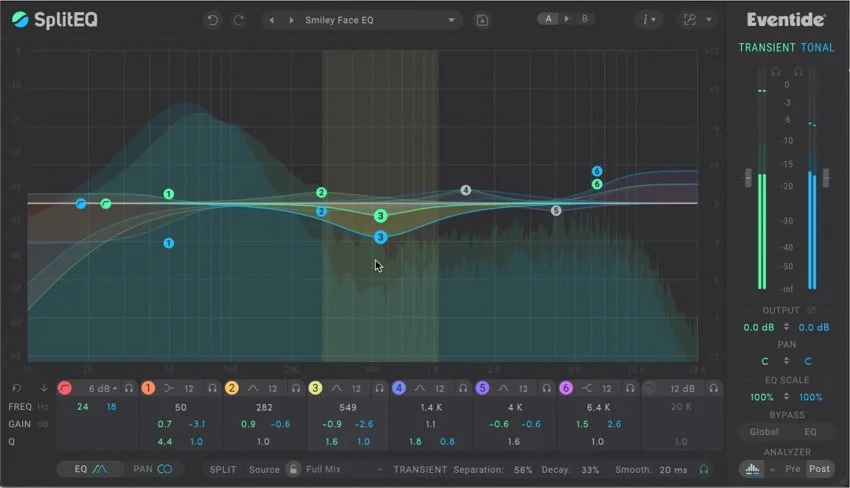Select the Pre analyzer mode
The height and width of the screenshot is (488, 850).
click(793, 469)
